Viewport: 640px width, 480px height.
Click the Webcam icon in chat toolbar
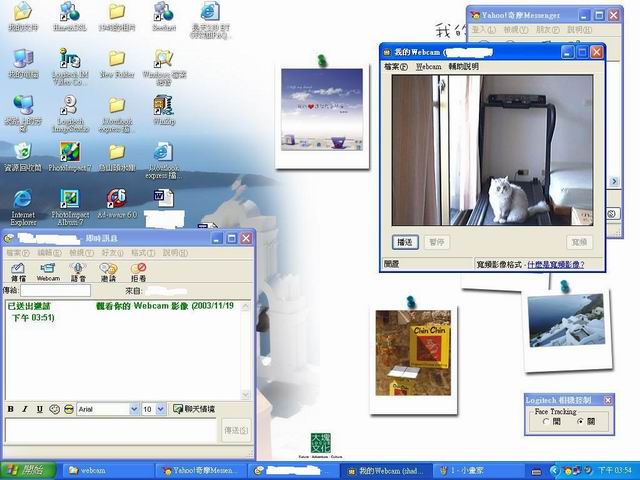[48, 272]
